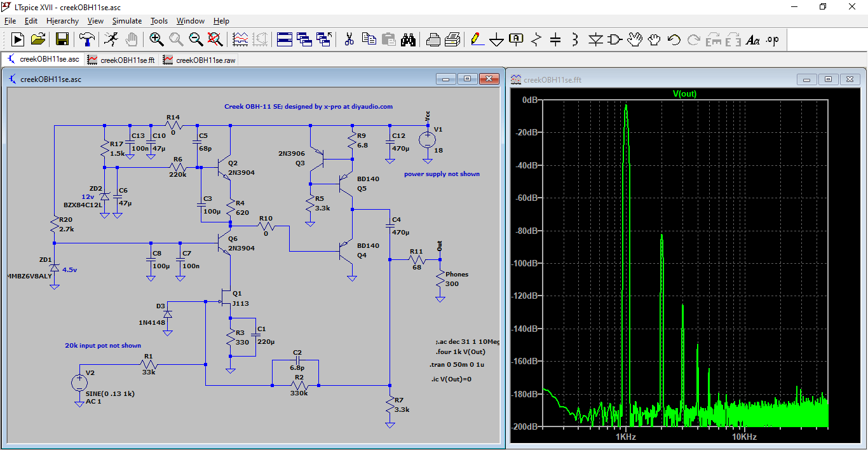Select the Drag closed-hand tool
This screenshot has height=450, width=868.
[654, 39]
